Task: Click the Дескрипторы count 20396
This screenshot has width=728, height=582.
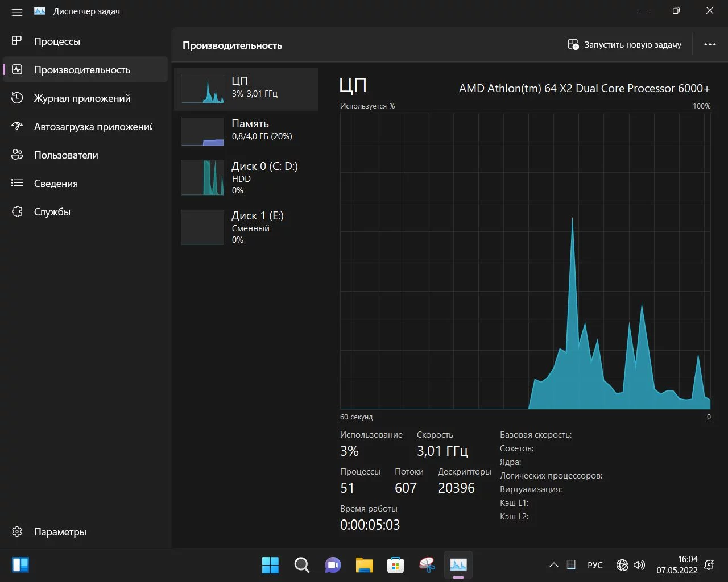Action: pos(456,488)
